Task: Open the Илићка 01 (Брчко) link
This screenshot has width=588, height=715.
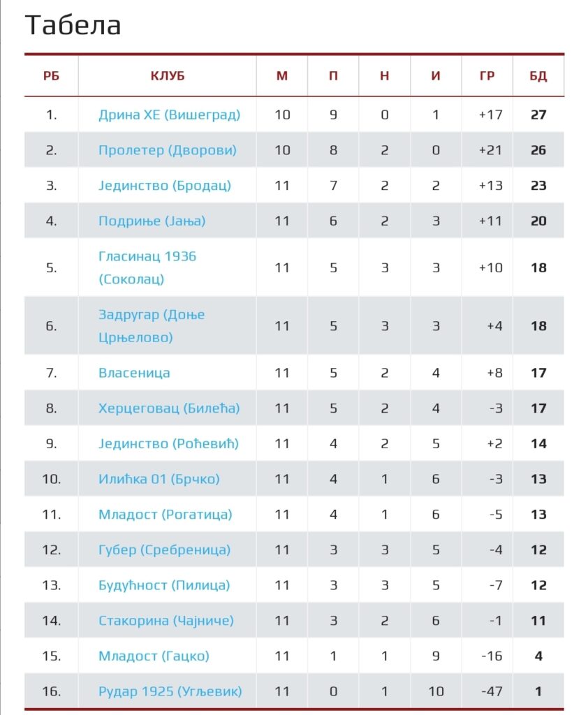Action: pos(159,479)
